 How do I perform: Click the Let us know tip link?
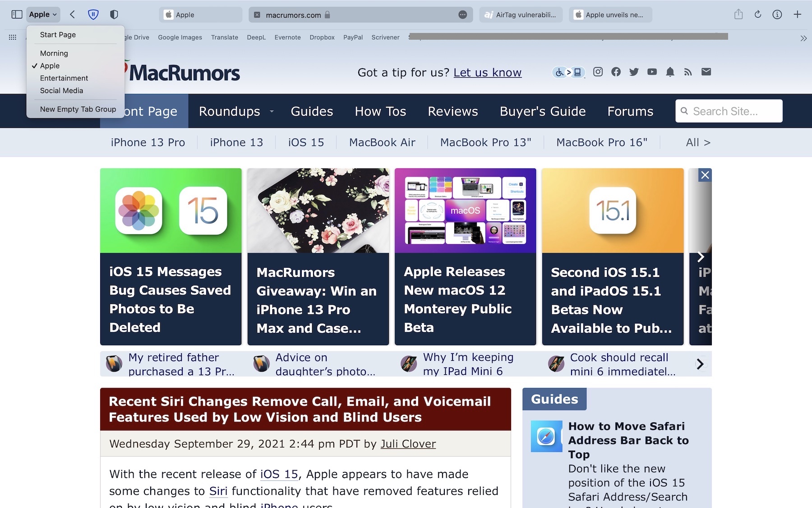(x=487, y=73)
